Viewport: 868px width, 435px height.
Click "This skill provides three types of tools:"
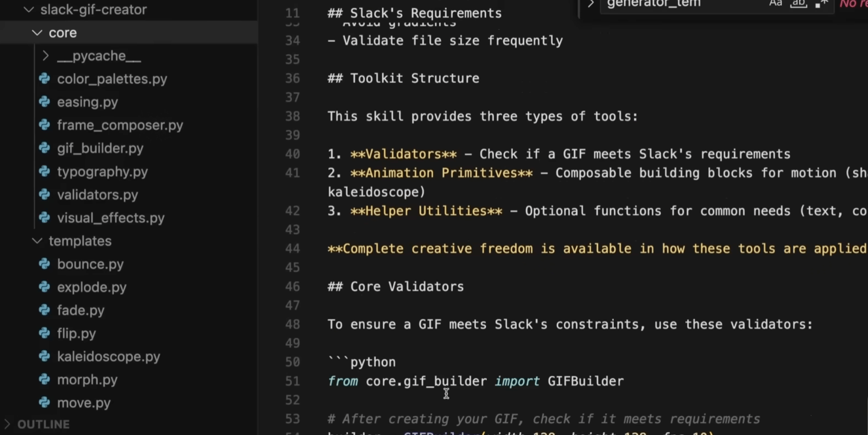[x=483, y=116]
